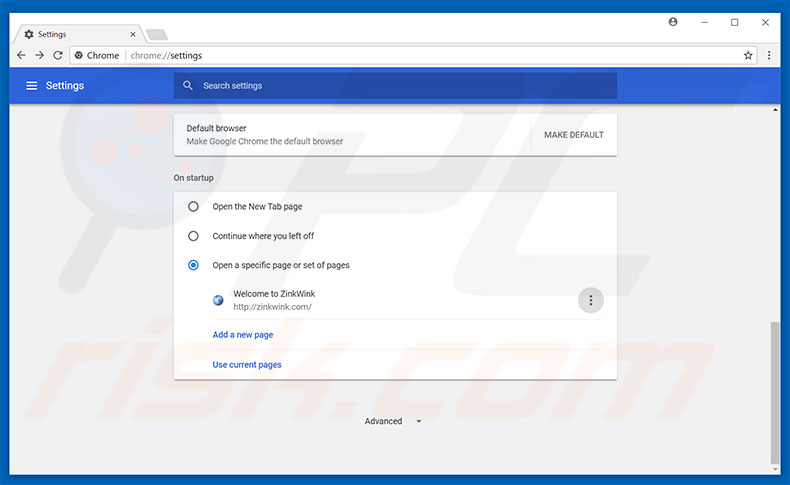Click Welcome to ZinkWink entry title
Screen dimensions: 790x485
[x=274, y=294]
